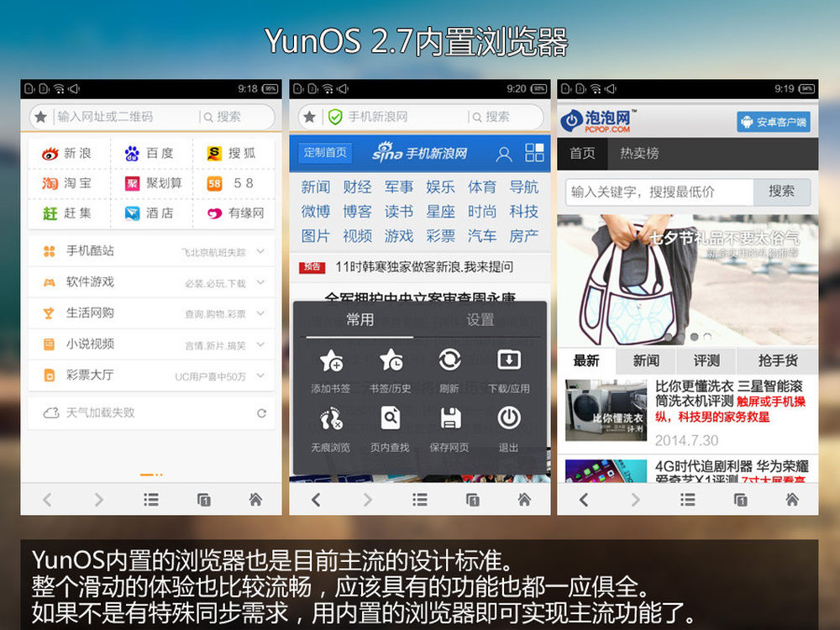Viewport: 840px width, 630px height.
Task: Open tabs icon in right browser toolbar
Action: (740, 500)
